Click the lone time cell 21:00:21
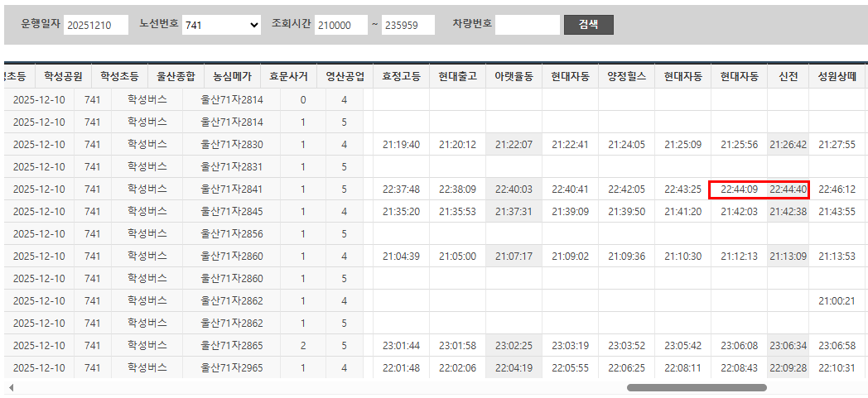 837,300
